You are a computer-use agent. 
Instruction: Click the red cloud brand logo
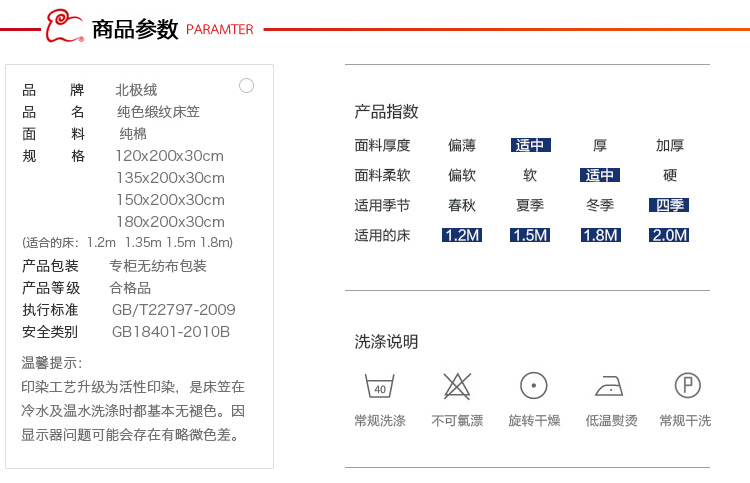[x=64, y=26]
